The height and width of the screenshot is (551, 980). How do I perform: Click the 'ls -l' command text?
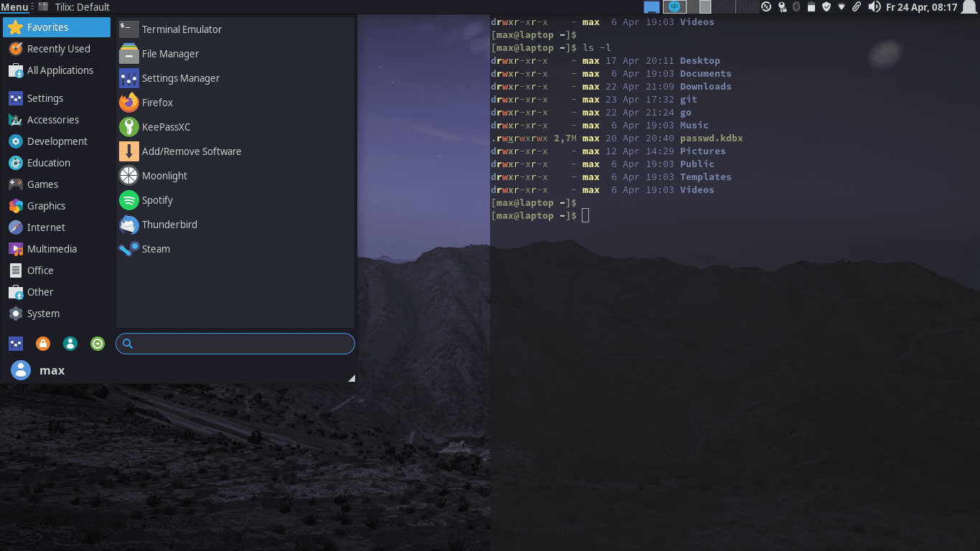597,48
